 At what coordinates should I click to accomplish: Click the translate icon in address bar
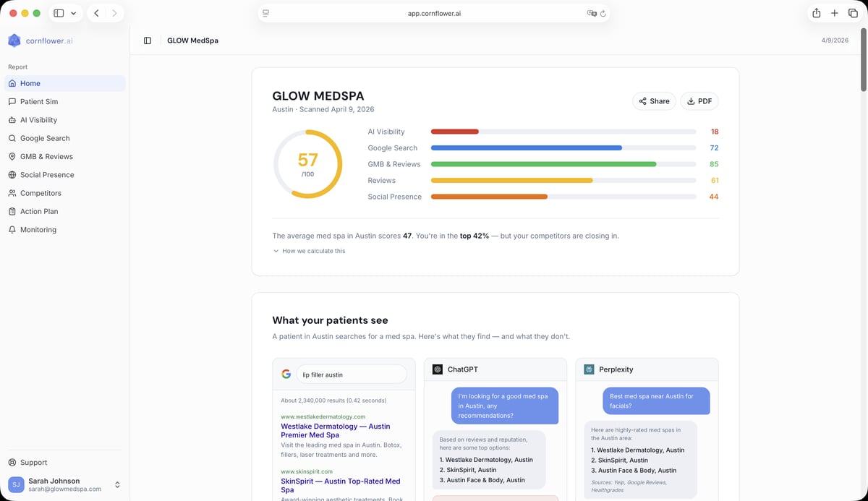pyautogui.click(x=592, y=13)
